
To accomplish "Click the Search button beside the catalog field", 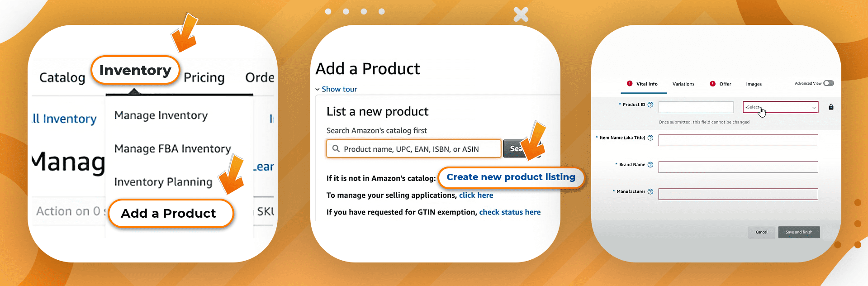I will tap(516, 148).
